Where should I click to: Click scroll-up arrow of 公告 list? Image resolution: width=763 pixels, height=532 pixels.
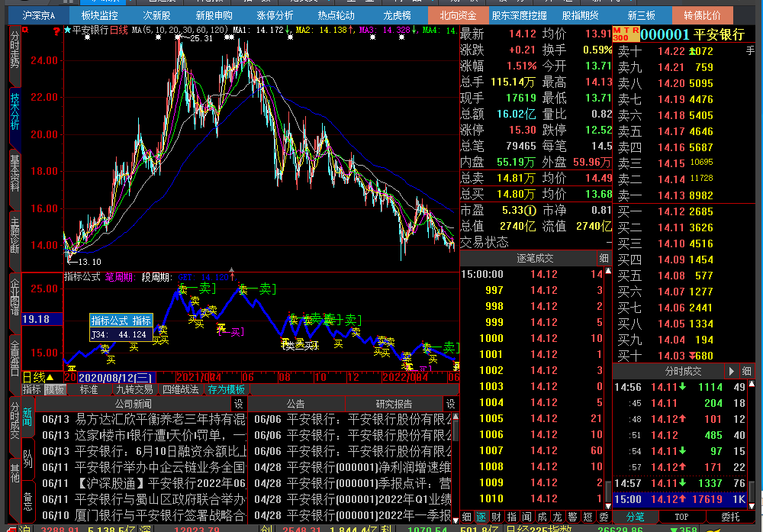[x=456, y=417]
